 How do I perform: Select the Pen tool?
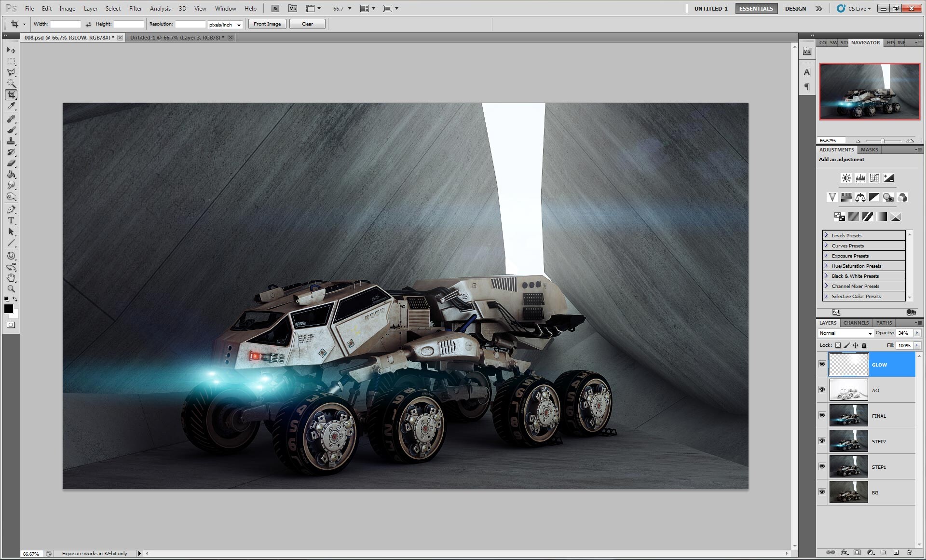pyautogui.click(x=11, y=209)
